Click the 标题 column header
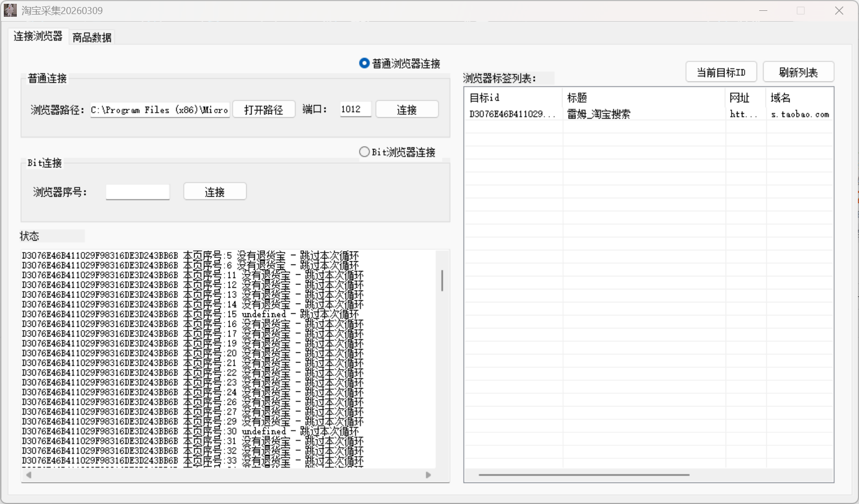 pyautogui.click(x=644, y=98)
